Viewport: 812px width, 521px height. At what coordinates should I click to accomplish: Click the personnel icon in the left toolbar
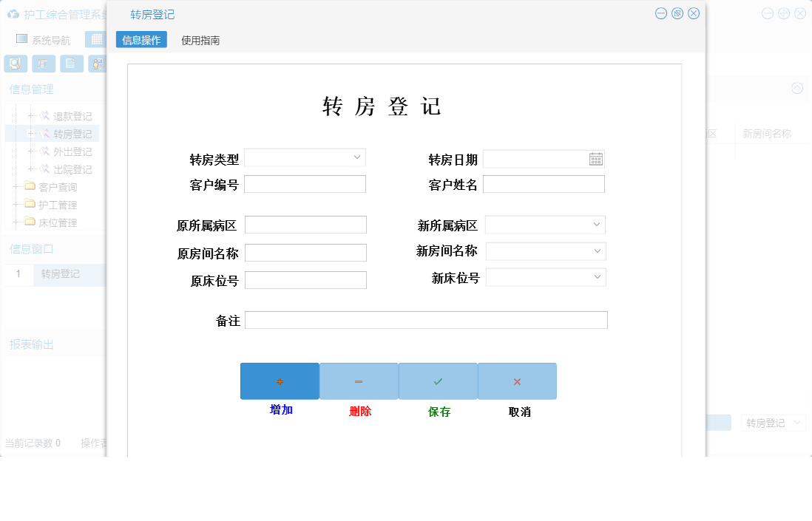point(97,64)
